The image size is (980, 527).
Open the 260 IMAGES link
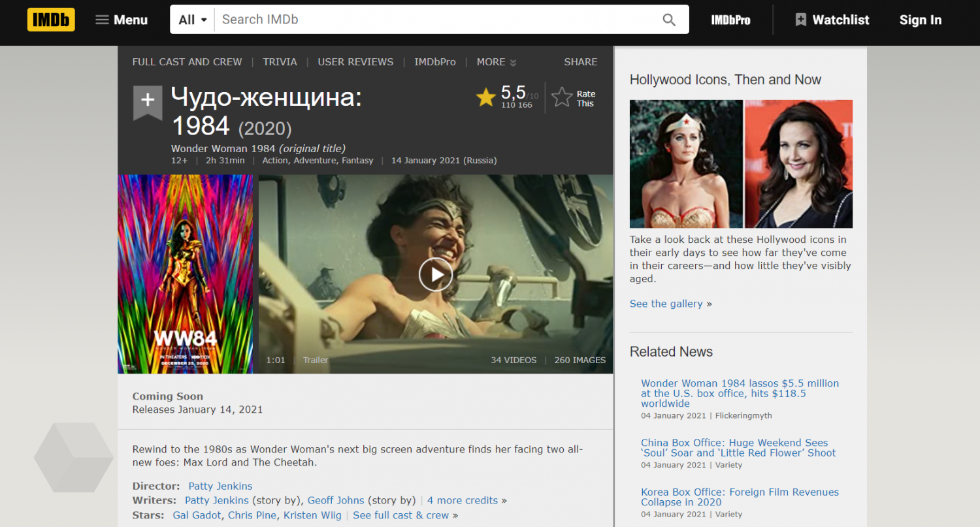click(580, 360)
